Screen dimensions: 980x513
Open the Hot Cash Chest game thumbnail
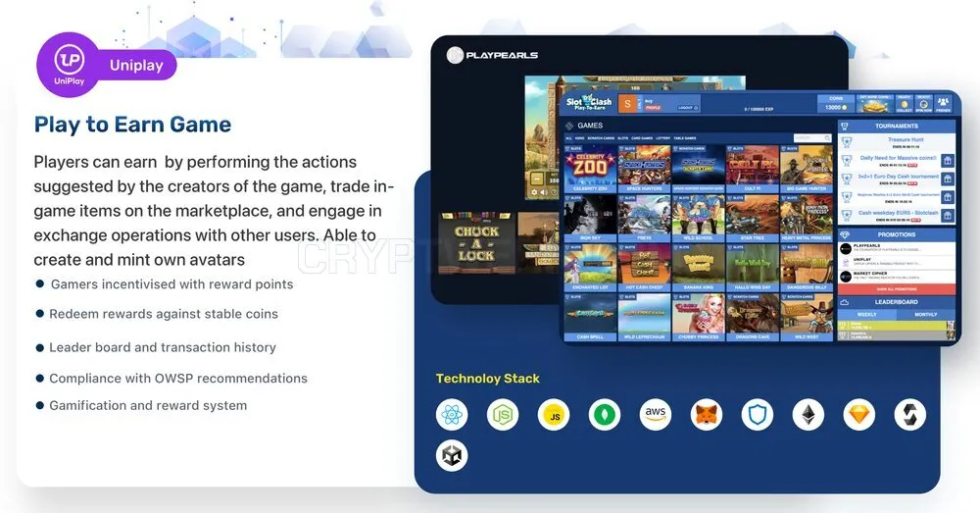645,267
